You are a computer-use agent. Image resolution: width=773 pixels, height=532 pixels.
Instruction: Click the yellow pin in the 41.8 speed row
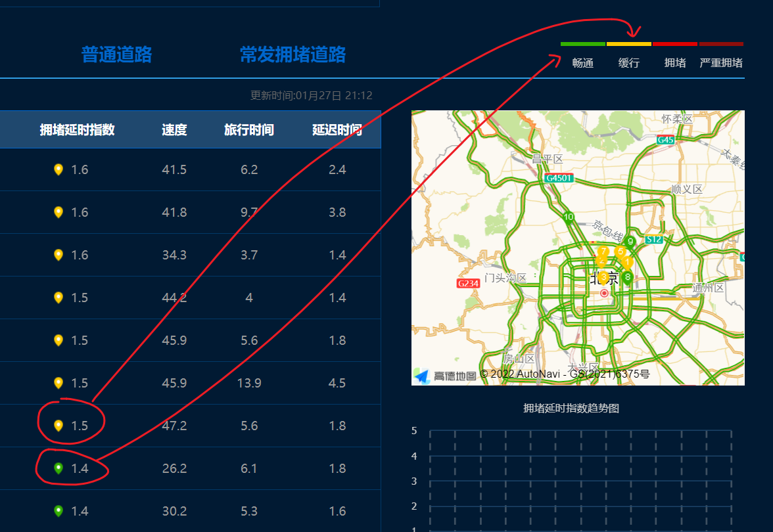(x=58, y=212)
